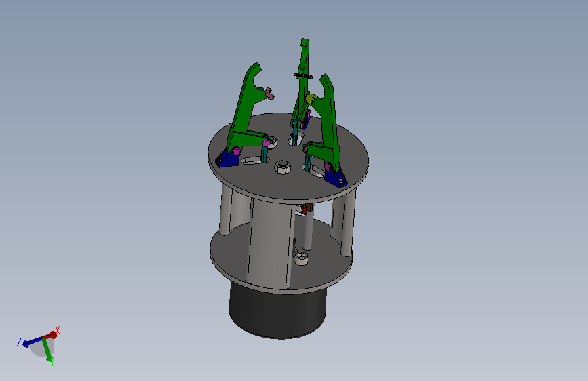Select the black cylindrical motor base

pyautogui.click(x=277, y=311)
